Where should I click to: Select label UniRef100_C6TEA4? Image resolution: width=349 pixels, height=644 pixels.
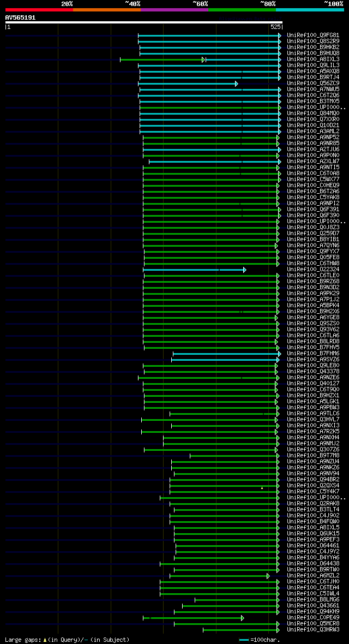pyautogui.click(x=313, y=587)
